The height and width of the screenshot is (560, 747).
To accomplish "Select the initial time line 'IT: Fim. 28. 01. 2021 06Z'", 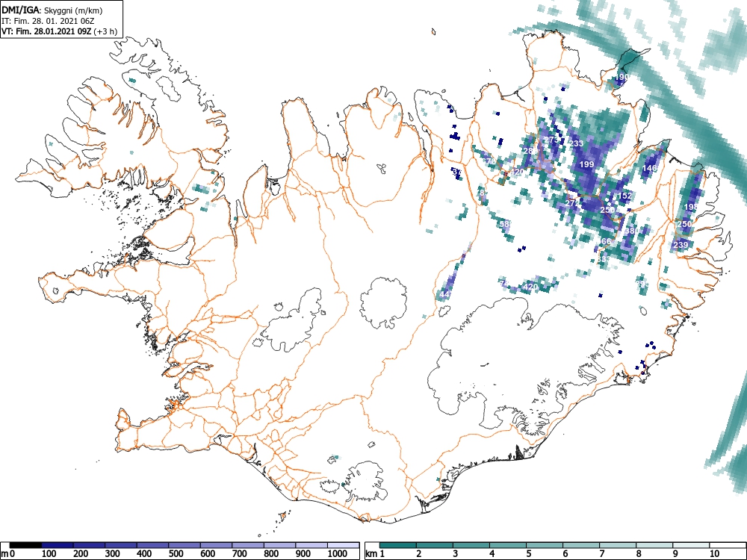I will coord(48,21).
